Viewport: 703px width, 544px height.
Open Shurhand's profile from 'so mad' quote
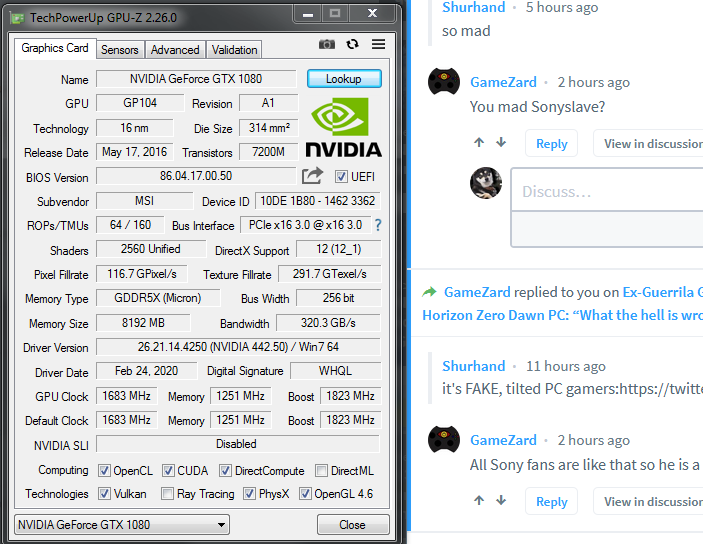tap(473, 7)
